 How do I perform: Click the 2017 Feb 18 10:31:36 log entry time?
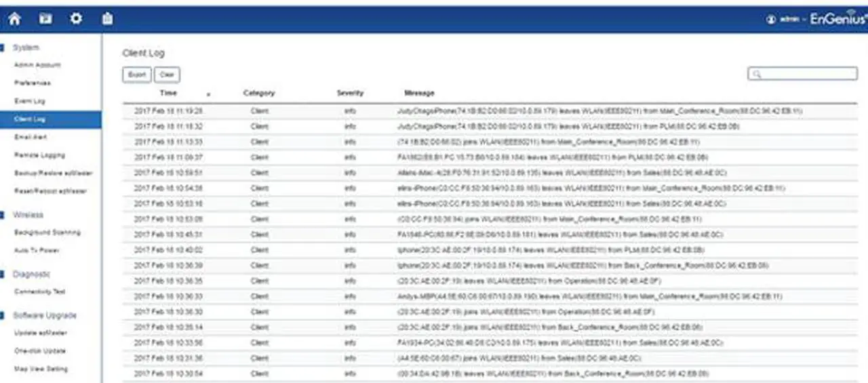(x=168, y=359)
